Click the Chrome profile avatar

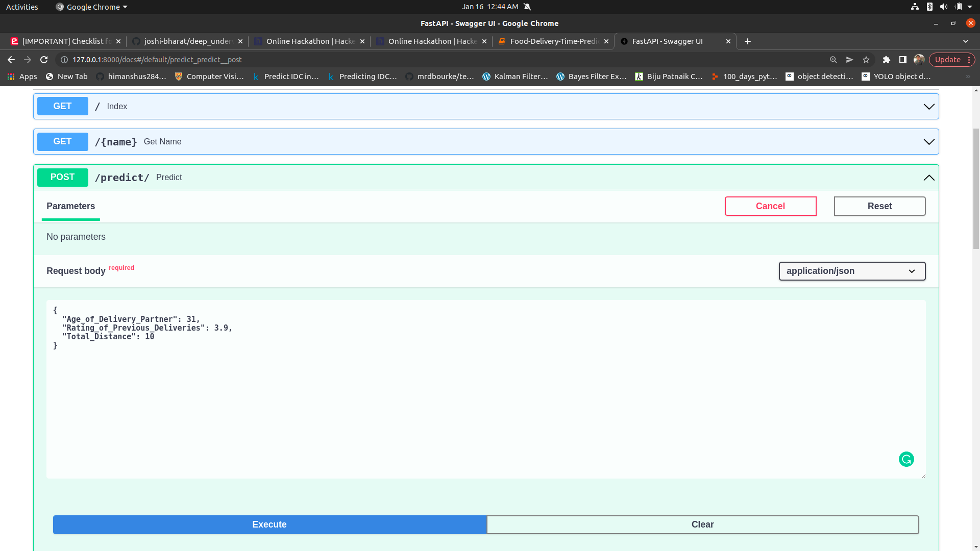click(919, 60)
